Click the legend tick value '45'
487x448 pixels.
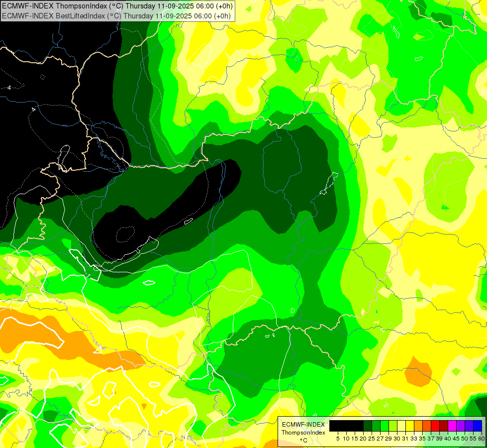[456, 439]
